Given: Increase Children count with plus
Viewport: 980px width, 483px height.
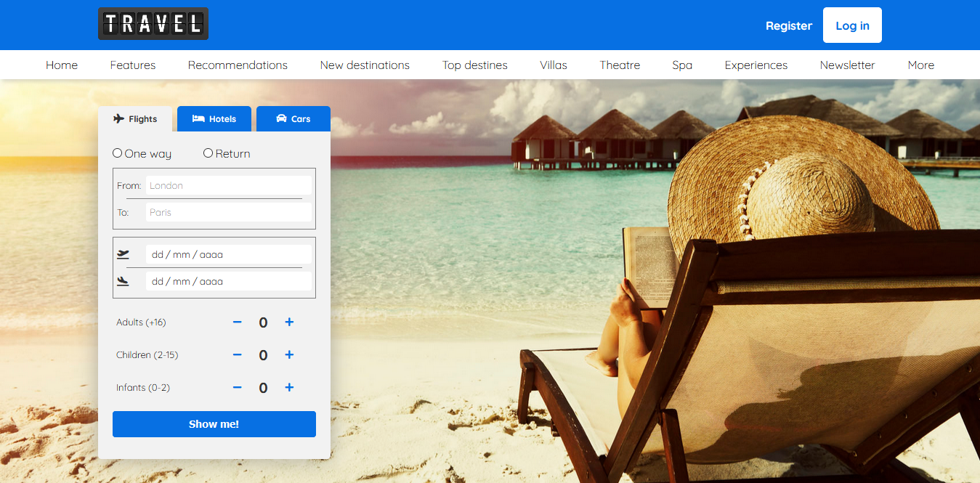Looking at the screenshot, I should tap(289, 354).
